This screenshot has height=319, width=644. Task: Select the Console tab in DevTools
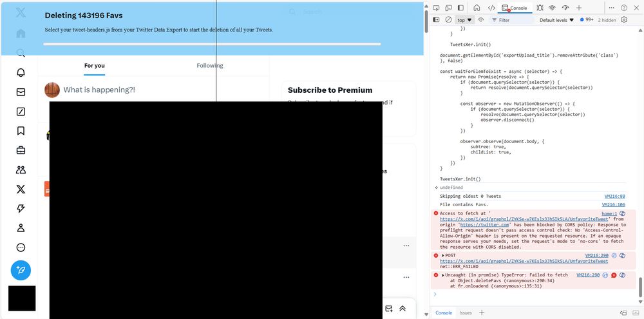click(515, 8)
